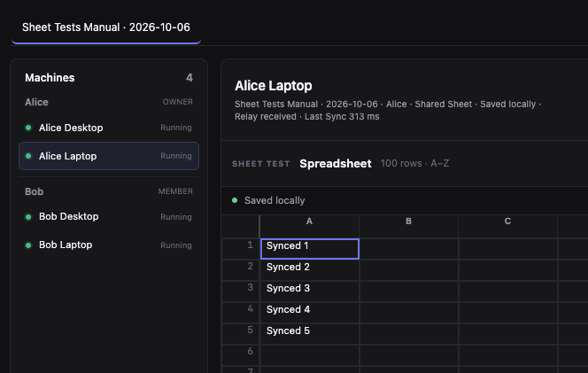The image size is (588, 373).
Task: Select empty cell C1
Action: (x=507, y=248)
